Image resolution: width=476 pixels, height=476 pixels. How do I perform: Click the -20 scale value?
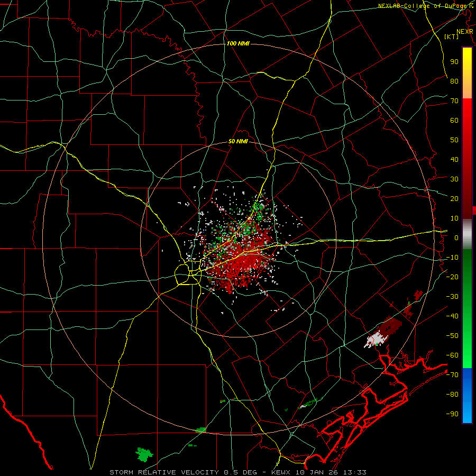[452, 277]
